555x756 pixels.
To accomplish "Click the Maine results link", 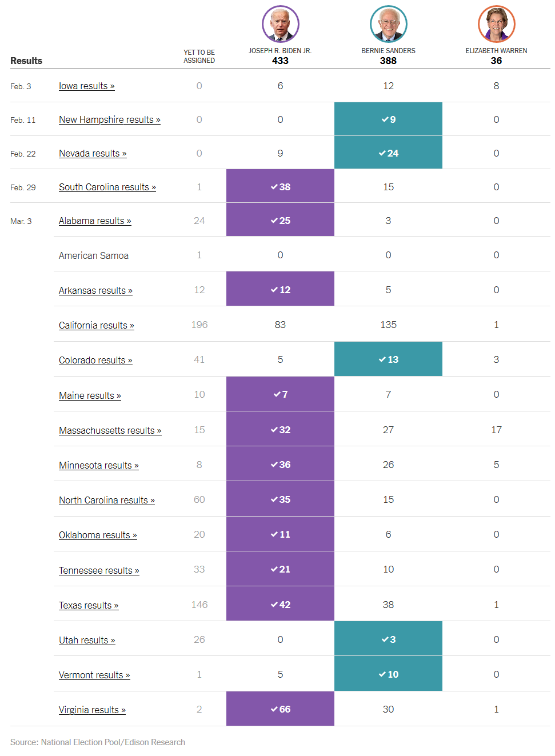I will pos(90,396).
